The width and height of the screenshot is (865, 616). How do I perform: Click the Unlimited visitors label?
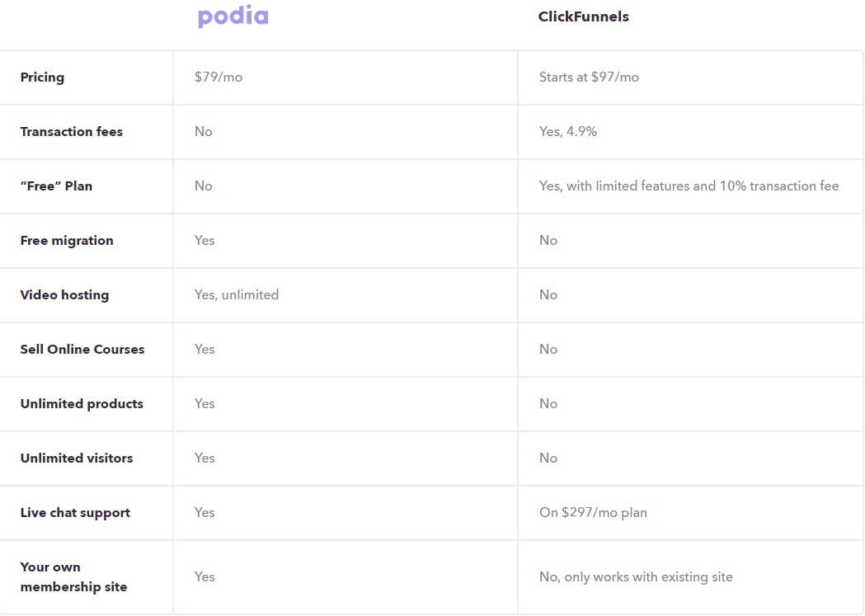(x=76, y=458)
